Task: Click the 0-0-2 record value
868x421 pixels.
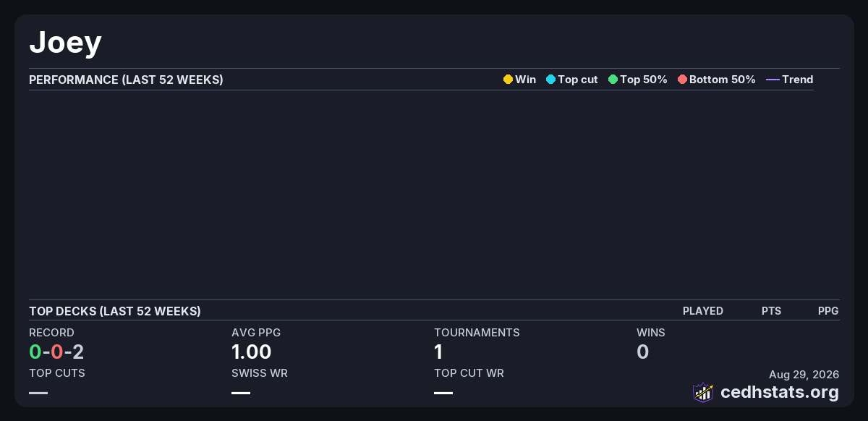Action: coord(56,352)
